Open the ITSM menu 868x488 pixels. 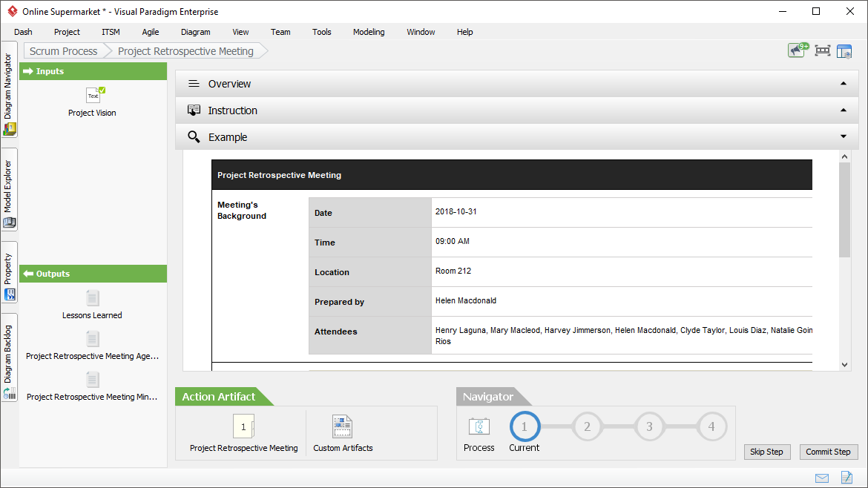(111, 32)
